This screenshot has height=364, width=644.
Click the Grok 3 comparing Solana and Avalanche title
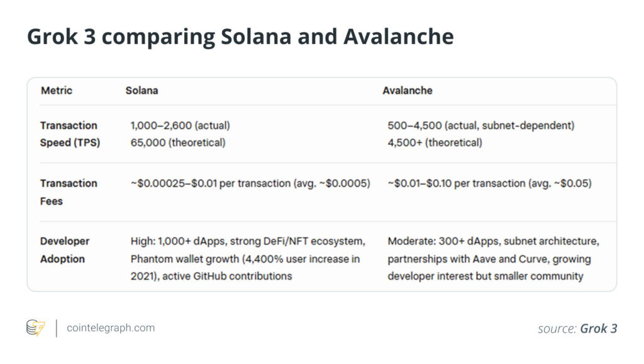(x=240, y=36)
